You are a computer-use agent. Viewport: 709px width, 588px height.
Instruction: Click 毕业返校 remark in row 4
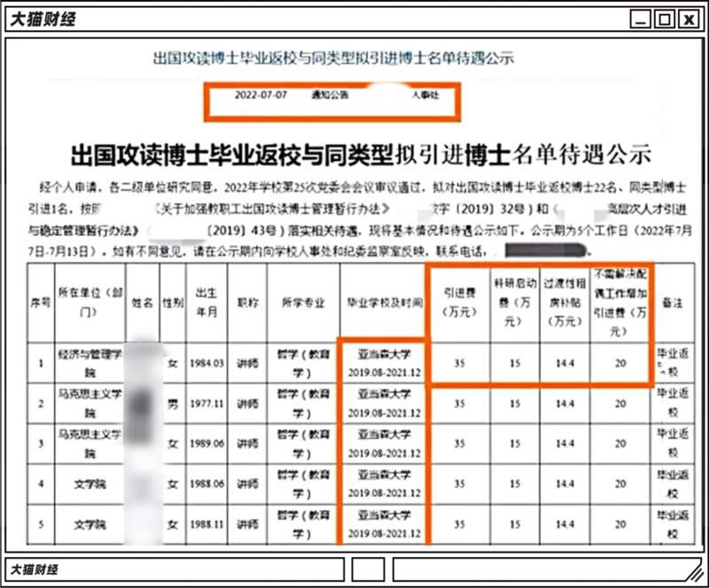[x=673, y=484]
